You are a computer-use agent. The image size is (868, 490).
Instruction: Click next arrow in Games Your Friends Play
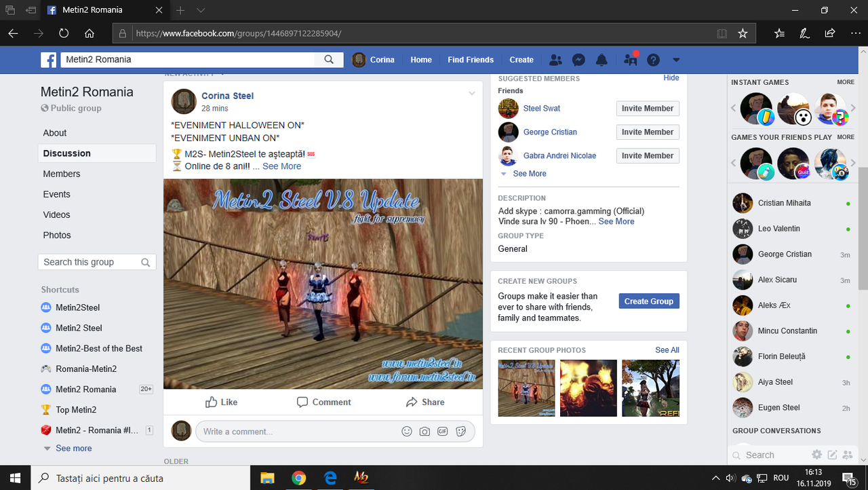coord(853,163)
